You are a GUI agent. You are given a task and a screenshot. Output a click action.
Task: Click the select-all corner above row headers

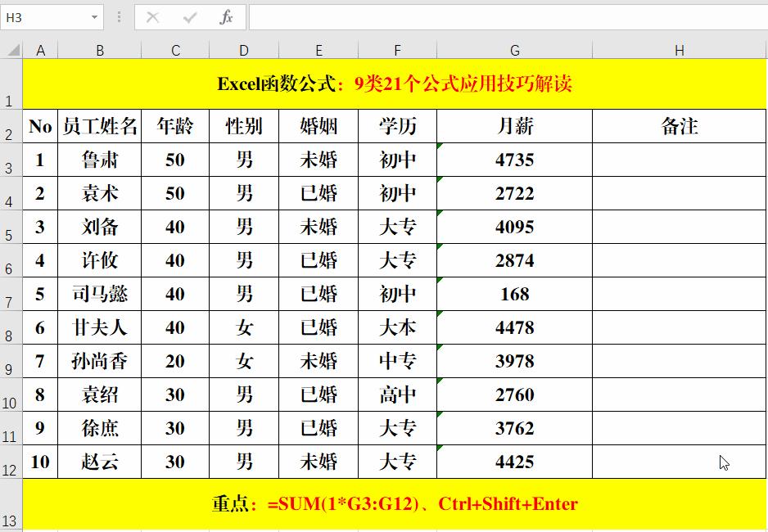coord(11,50)
